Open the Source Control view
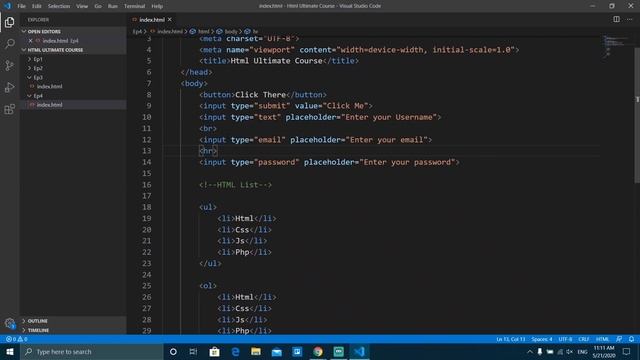Screen dimensions: 640x360 [9, 65]
